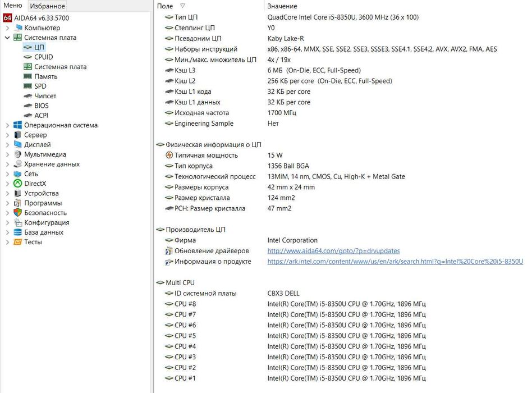Expand the Операционная система node
The image size is (532, 393).
click(7, 125)
